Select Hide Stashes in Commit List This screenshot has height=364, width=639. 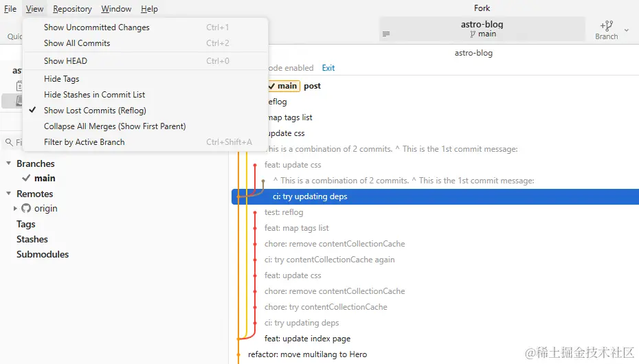(x=145, y=95)
